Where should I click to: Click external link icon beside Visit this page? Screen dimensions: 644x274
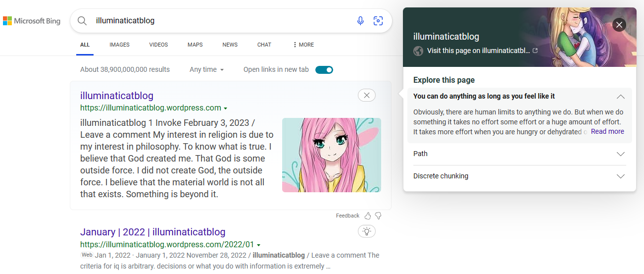pyautogui.click(x=535, y=51)
